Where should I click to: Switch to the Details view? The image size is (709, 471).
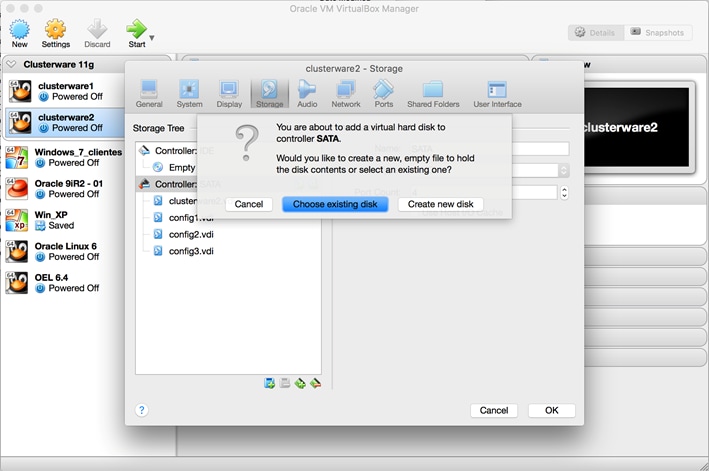pos(596,33)
